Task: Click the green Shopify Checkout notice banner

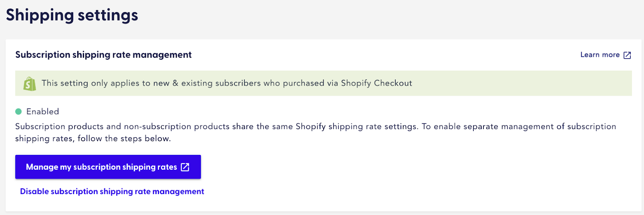Action: (x=324, y=83)
